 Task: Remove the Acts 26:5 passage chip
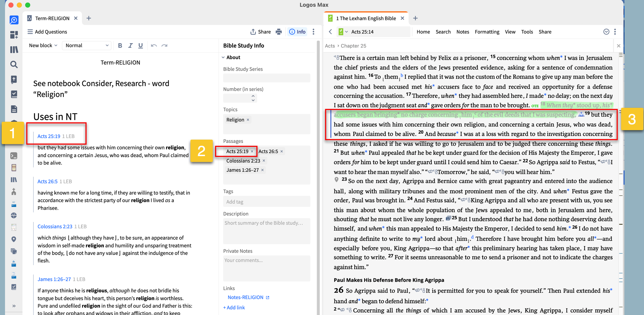tap(282, 151)
